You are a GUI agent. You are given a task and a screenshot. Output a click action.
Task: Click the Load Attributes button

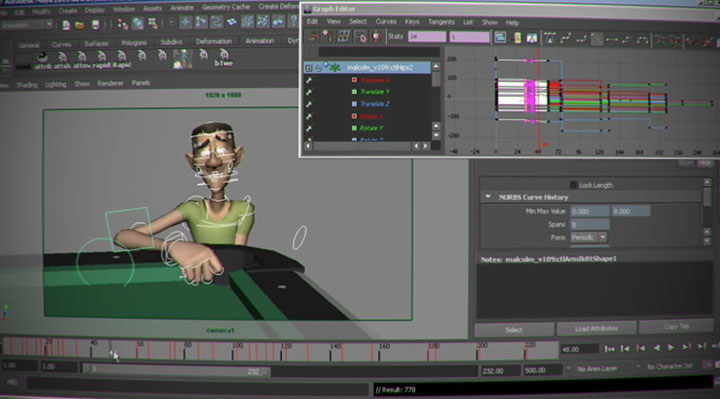(596, 328)
